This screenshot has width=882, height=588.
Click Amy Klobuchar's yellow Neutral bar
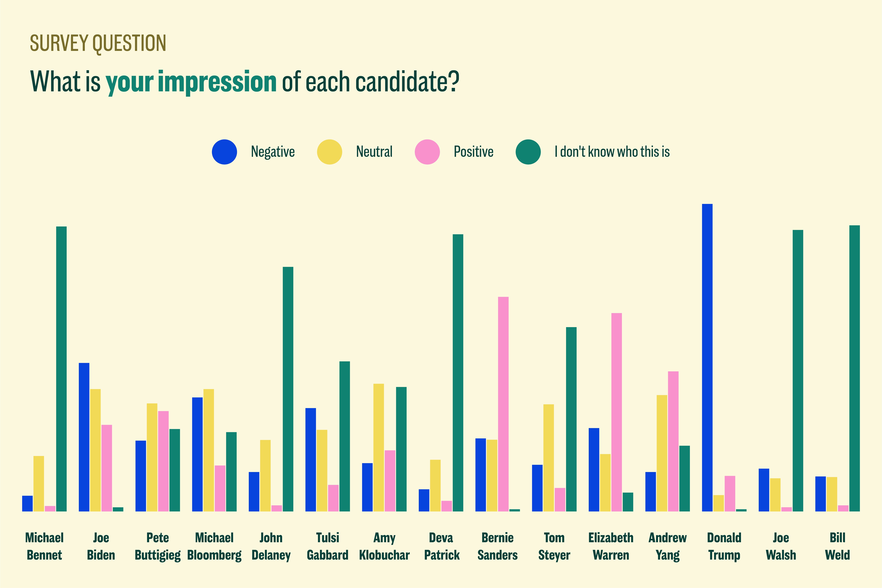379,447
